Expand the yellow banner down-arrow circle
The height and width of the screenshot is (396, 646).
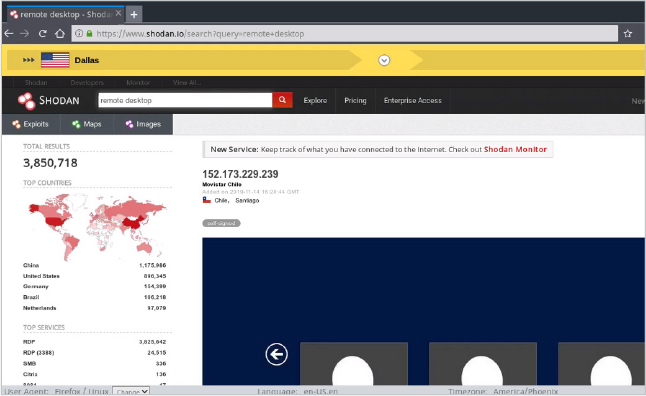coord(384,60)
